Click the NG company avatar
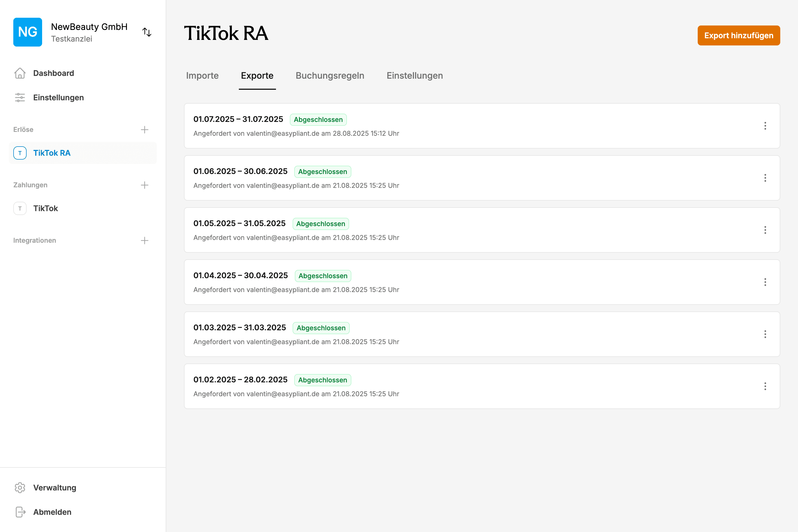This screenshot has height=532, width=798. coord(27,32)
